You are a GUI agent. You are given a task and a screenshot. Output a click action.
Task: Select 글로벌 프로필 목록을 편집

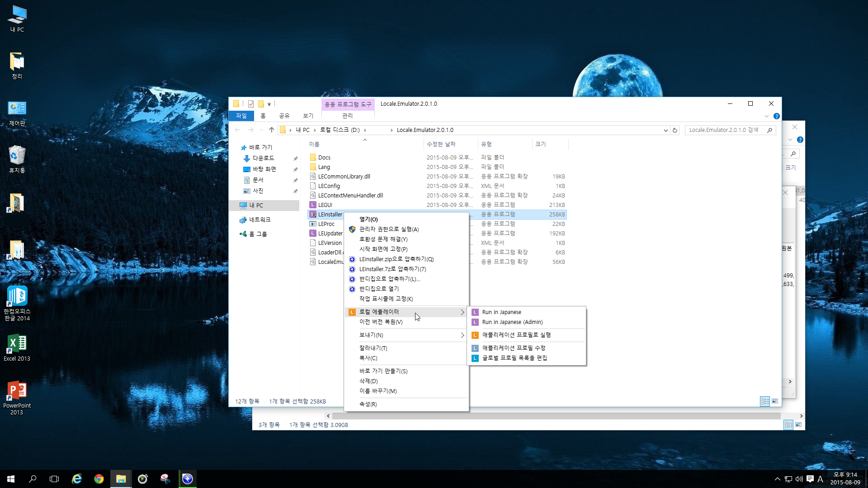[x=514, y=358]
